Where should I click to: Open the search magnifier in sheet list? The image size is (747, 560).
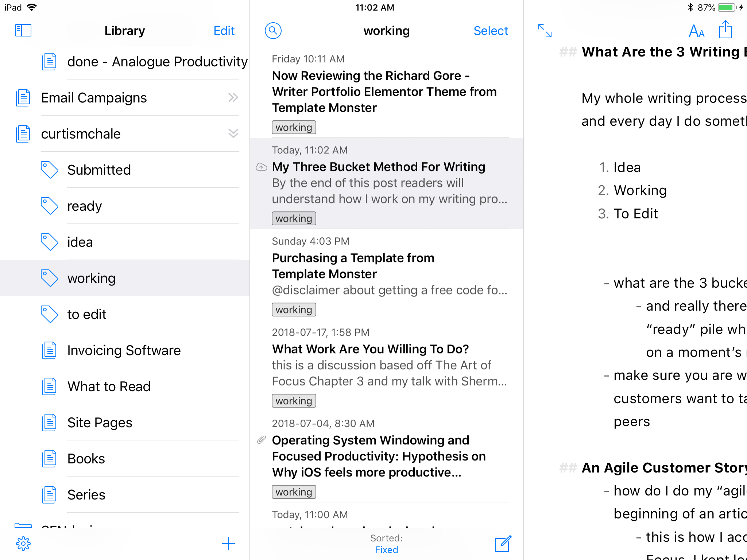pos(273,31)
